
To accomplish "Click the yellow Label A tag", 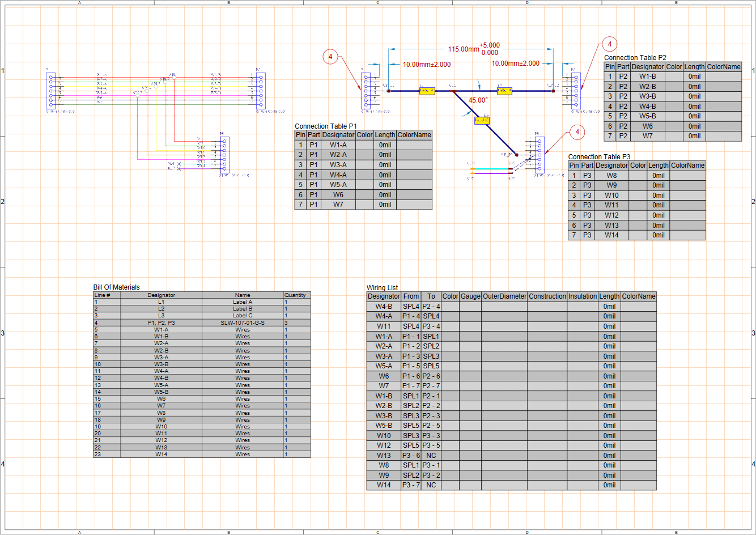I will pyautogui.click(x=427, y=91).
